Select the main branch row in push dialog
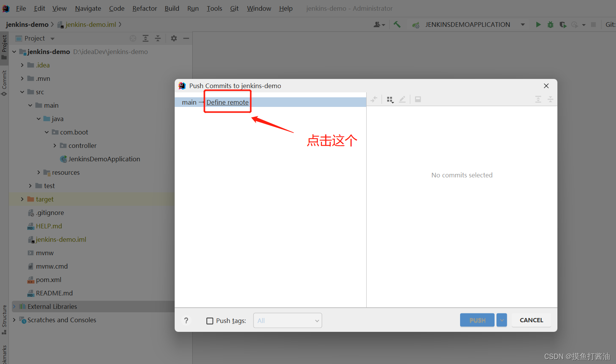Screen dimensions: 616x364 [270, 102]
